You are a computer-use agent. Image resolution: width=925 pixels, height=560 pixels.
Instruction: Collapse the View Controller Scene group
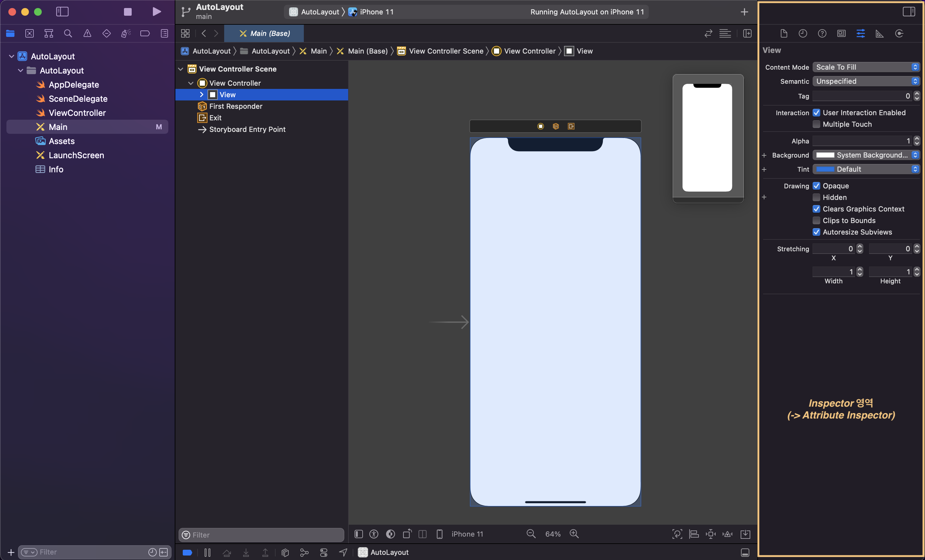[x=181, y=69]
